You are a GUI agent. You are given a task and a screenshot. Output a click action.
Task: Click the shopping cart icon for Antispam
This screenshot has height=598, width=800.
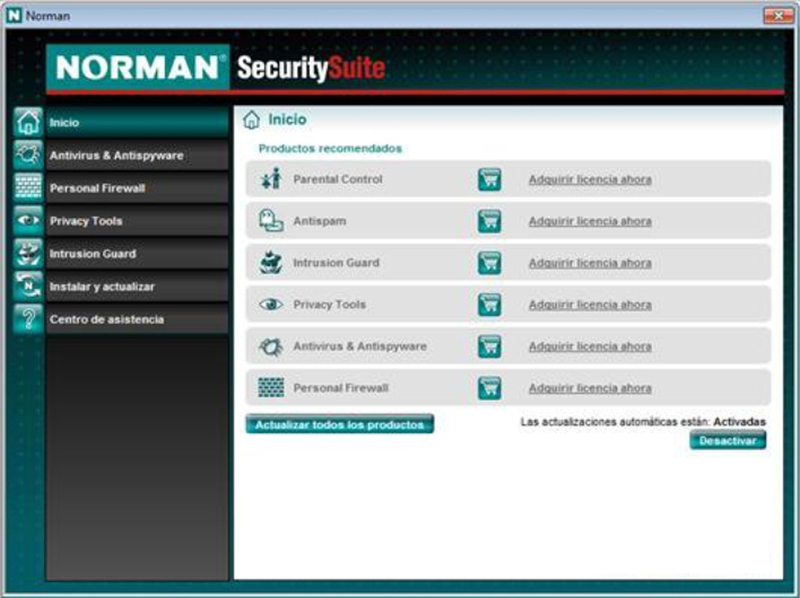(489, 221)
